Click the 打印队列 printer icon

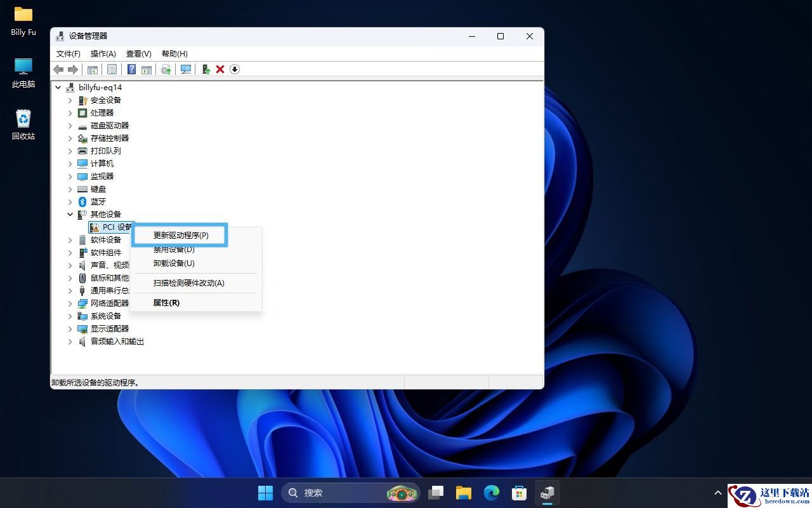pos(82,150)
